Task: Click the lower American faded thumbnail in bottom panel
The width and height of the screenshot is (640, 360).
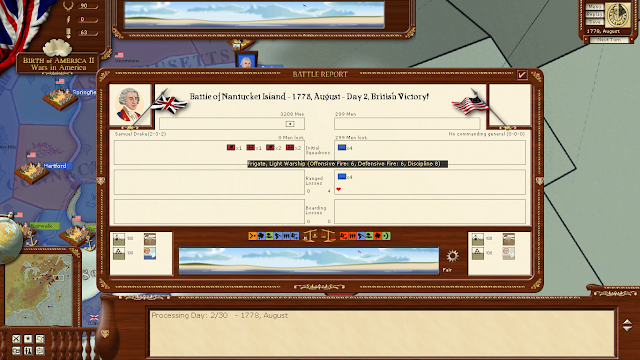Action: click(x=509, y=253)
